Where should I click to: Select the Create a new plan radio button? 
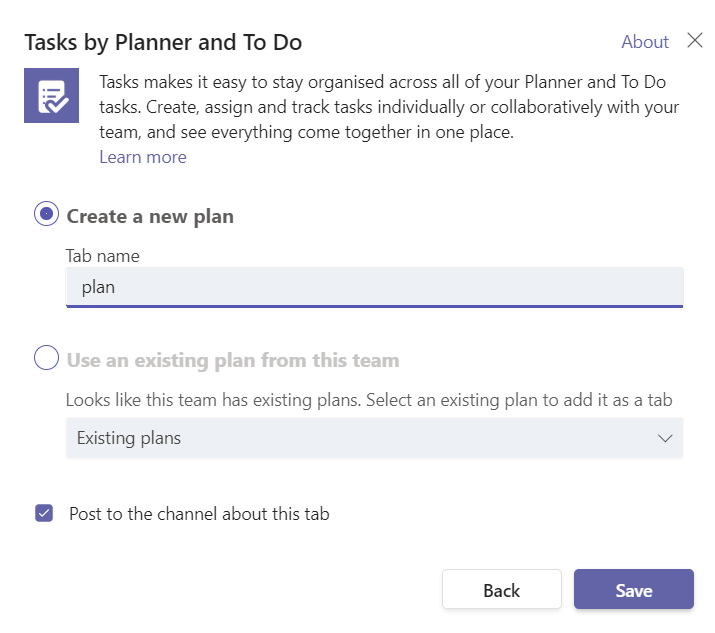(x=47, y=213)
